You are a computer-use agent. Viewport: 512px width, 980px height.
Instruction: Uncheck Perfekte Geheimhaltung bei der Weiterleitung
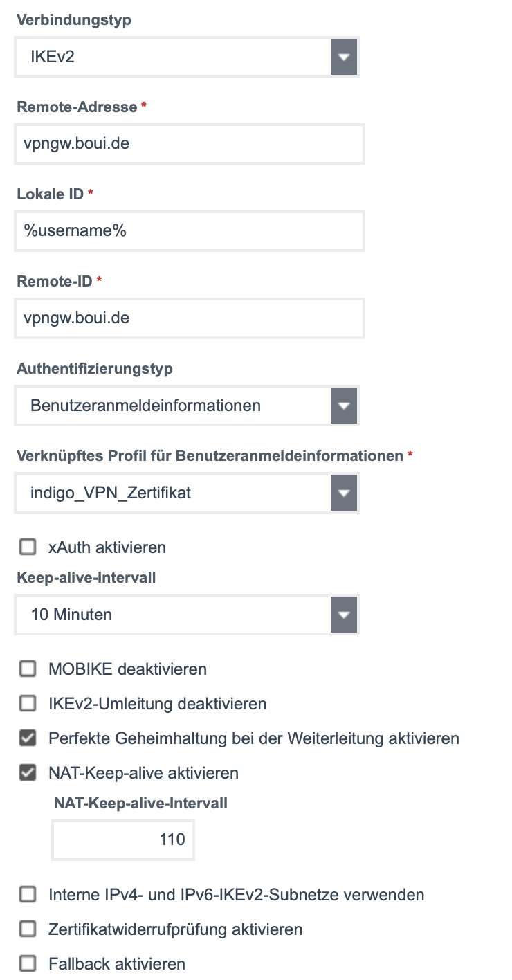point(28,738)
